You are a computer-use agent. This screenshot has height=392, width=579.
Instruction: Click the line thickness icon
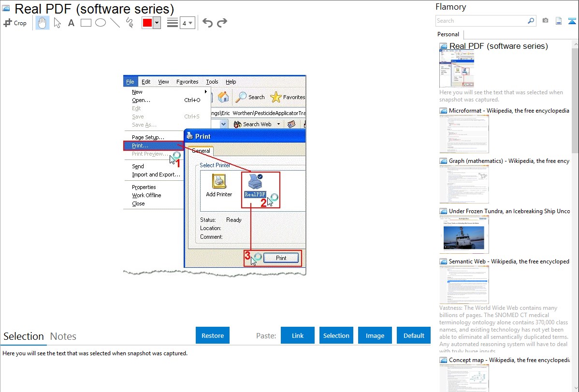tap(172, 23)
